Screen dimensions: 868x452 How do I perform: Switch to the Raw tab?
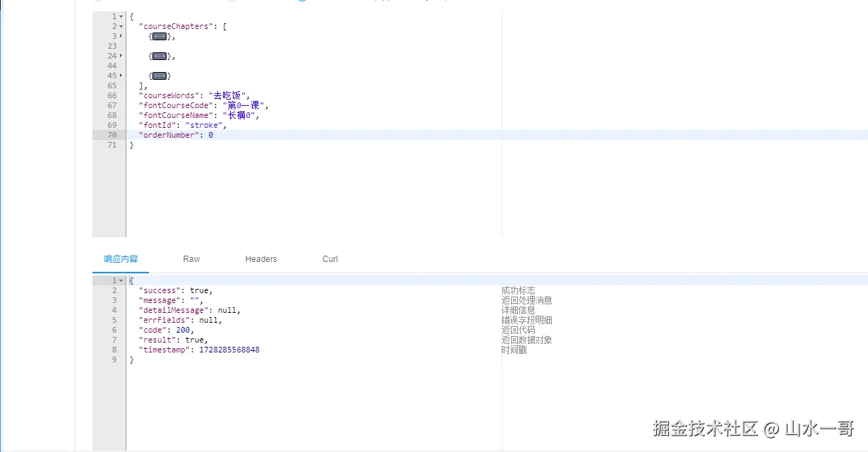[191, 259]
